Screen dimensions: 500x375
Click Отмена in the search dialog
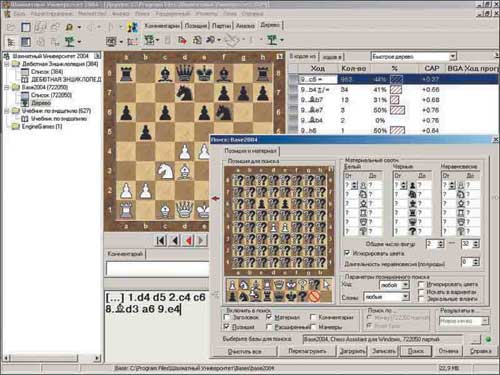click(448, 351)
